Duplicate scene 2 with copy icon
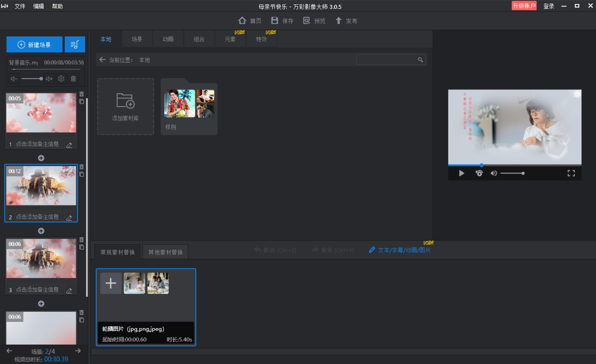The height and width of the screenshot is (364, 596). tap(82, 174)
